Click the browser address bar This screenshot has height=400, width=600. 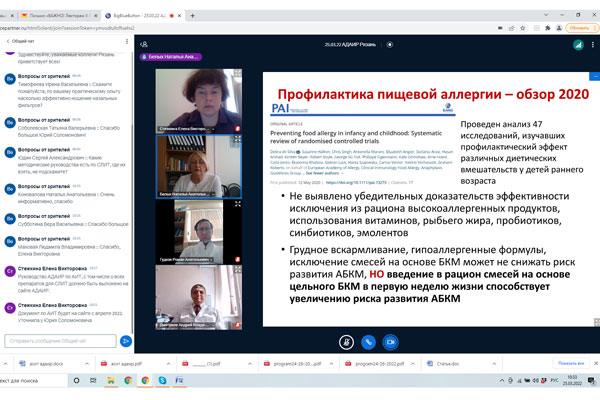pos(245,28)
